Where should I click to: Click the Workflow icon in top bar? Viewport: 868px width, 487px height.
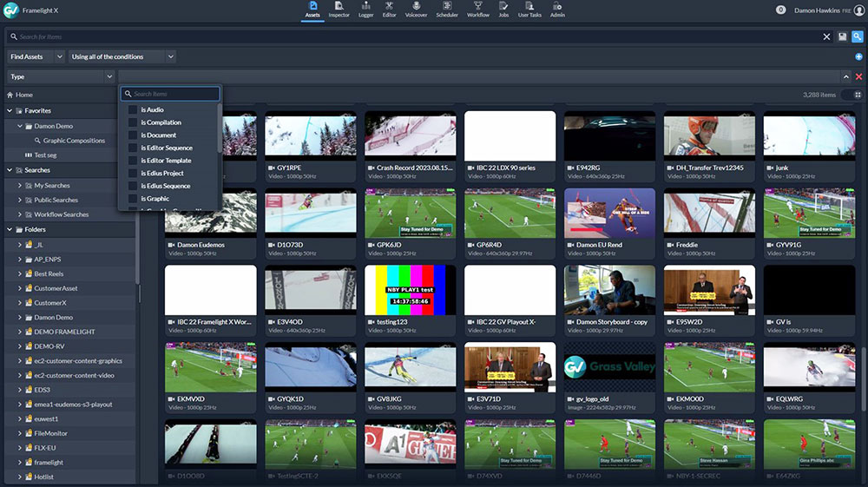(x=478, y=10)
